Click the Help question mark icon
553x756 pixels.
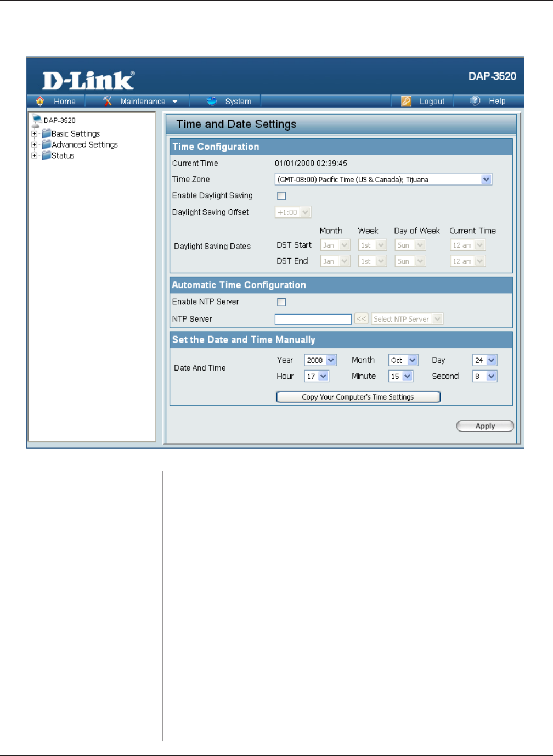(x=475, y=100)
